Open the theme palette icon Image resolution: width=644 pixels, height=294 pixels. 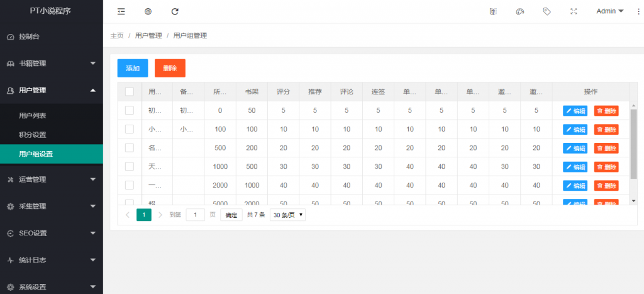pyautogui.click(x=520, y=11)
